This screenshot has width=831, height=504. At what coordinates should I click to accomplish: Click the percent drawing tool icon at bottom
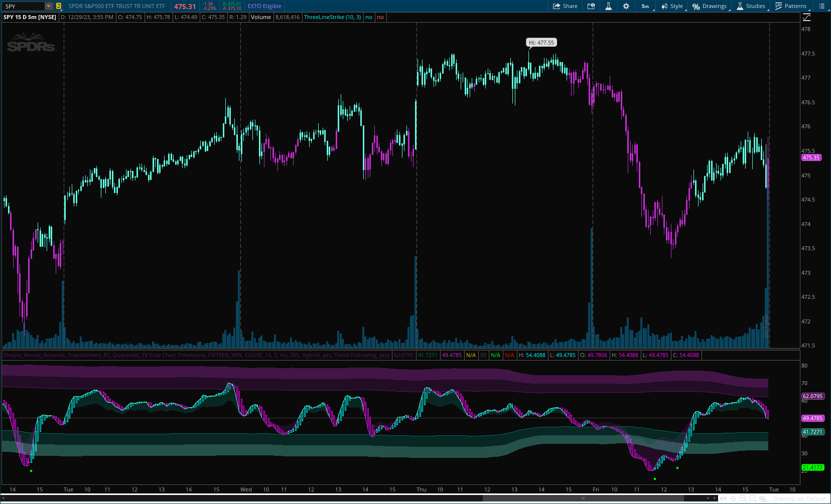click(763, 498)
